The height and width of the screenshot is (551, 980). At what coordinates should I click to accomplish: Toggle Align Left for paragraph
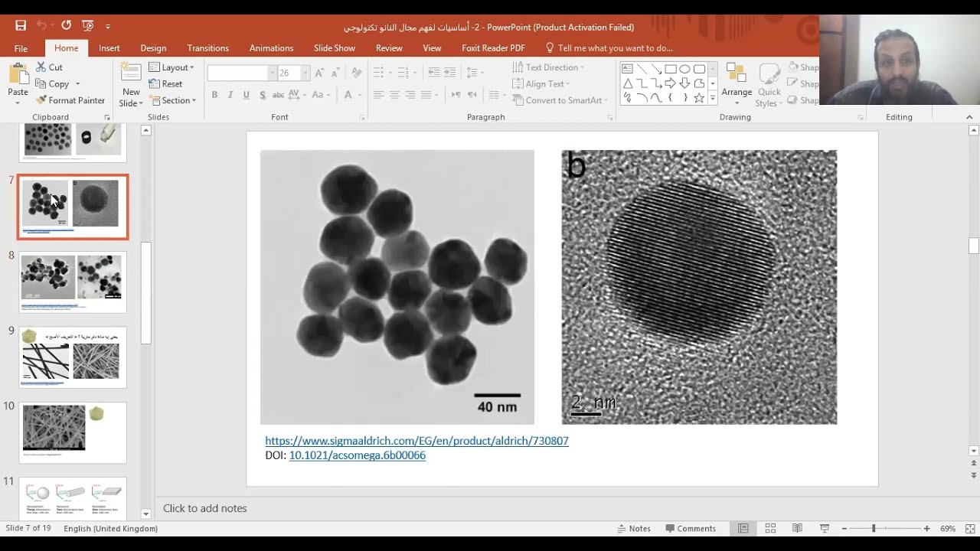point(378,95)
